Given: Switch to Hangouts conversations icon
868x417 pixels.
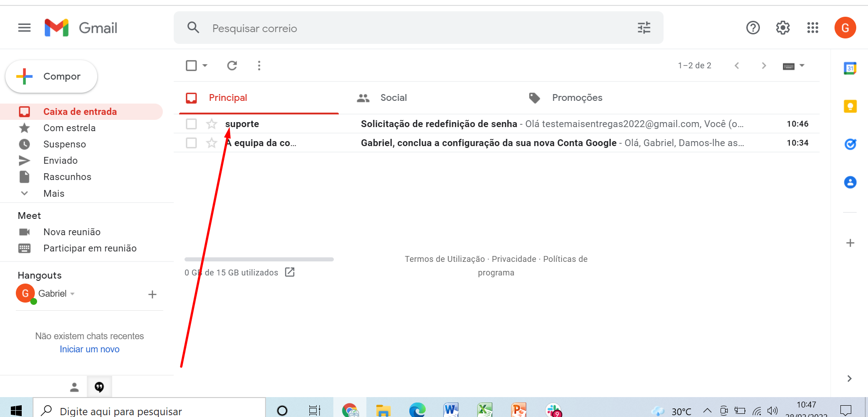Looking at the screenshot, I should 99,387.
